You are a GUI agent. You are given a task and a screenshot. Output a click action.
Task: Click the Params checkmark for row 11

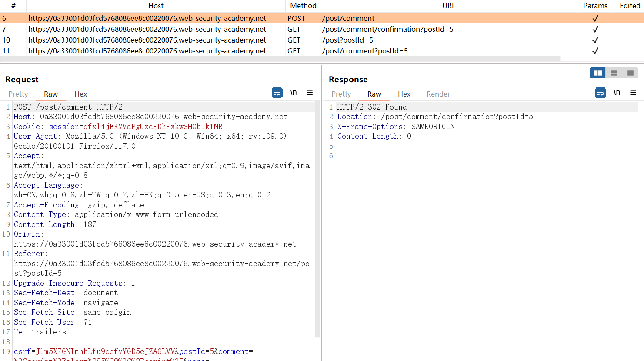(x=595, y=51)
